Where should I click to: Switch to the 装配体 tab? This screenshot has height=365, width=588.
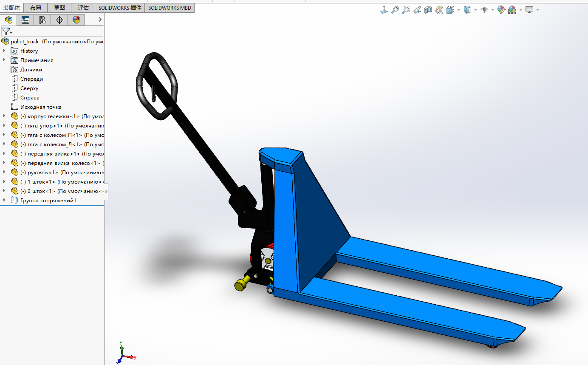click(x=12, y=8)
